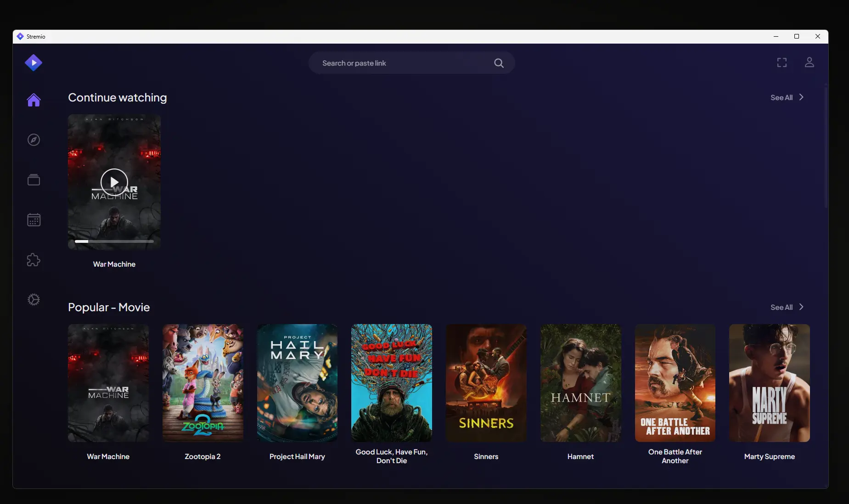This screenshot has width=849, height=504.
Task: Click 'Hamnet' title text
Action: [x=580, y=456]
